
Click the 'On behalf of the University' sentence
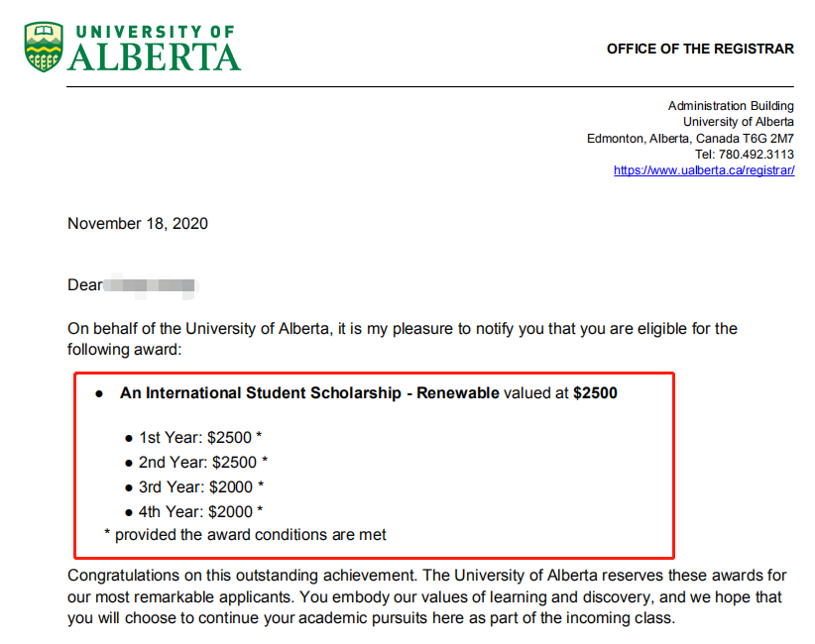click(x=297, y=329)
